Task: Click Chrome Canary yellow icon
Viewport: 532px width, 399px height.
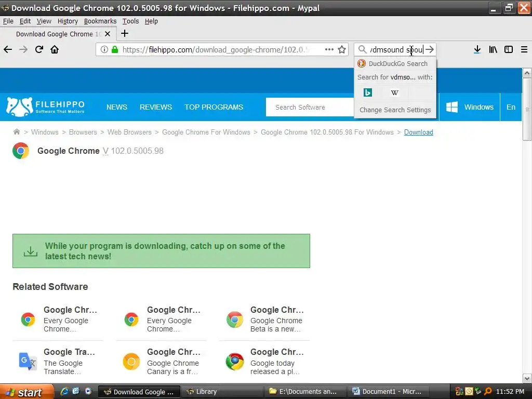Action: (131, 362)
